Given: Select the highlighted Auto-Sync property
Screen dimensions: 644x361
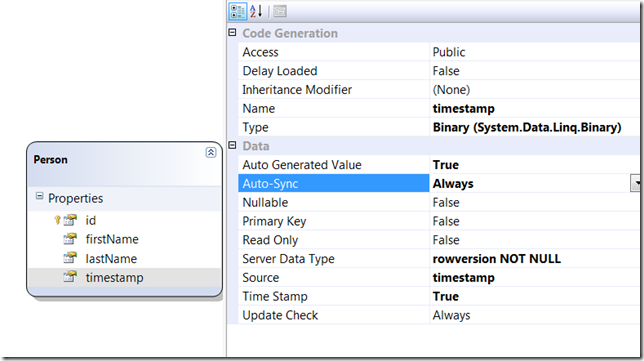Looking at the screenshot, I should (334, 183).
